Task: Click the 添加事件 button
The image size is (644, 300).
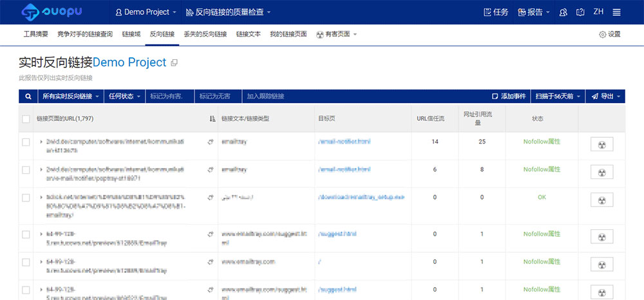Action: pyautogui.click(x=509, y=97)
